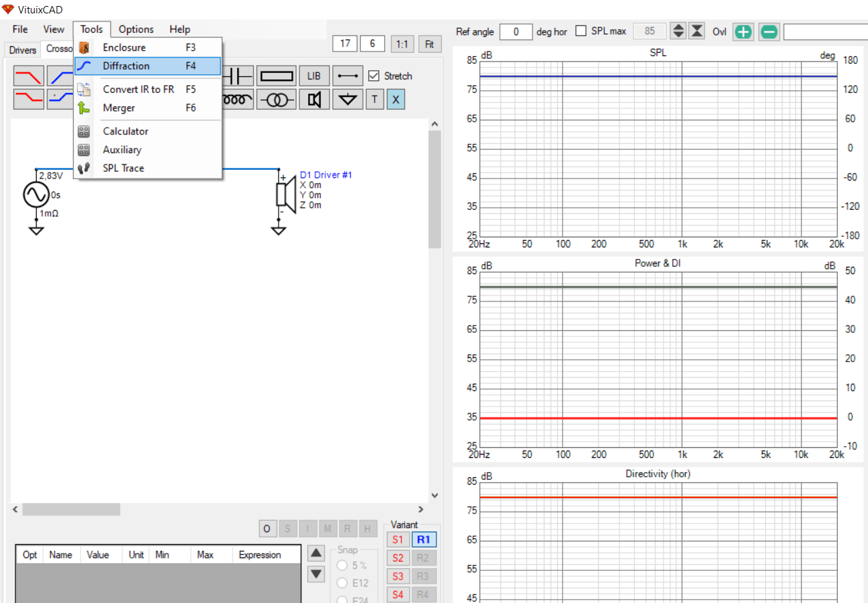Image resolution: width=868 pixels, height=603 pixels.
Task: Click schematic vertical scrollbar up arrow
Action: (x=434, y=124)
